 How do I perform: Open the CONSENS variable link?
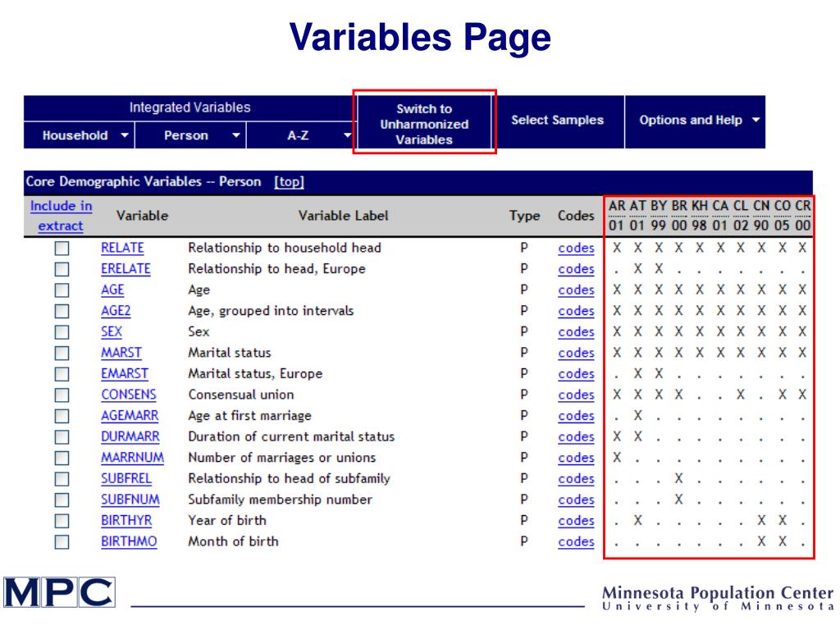tap(129, 395)
